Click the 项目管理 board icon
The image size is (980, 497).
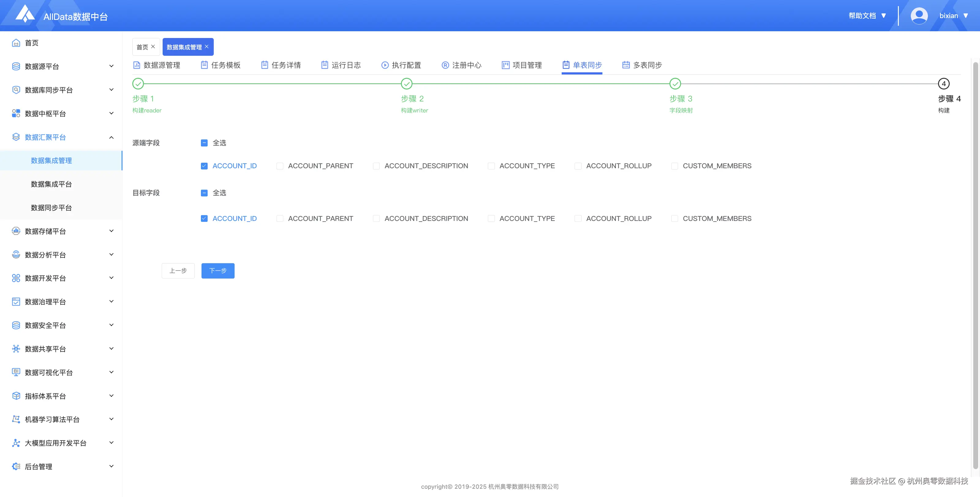point(505,65)
